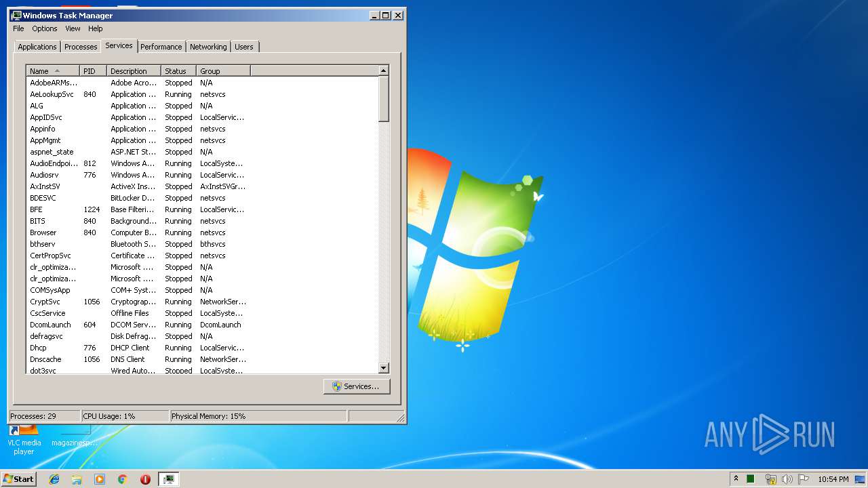This screenshot has width=868, height=488.
Task: Select the AppMgmt service row
Action: (203, 140)
